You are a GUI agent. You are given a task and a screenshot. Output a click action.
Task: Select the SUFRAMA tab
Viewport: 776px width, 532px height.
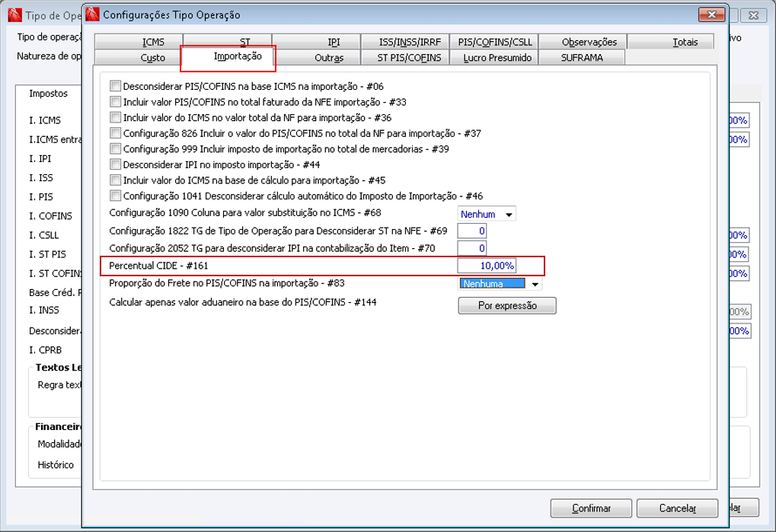[x=582, y=57]
